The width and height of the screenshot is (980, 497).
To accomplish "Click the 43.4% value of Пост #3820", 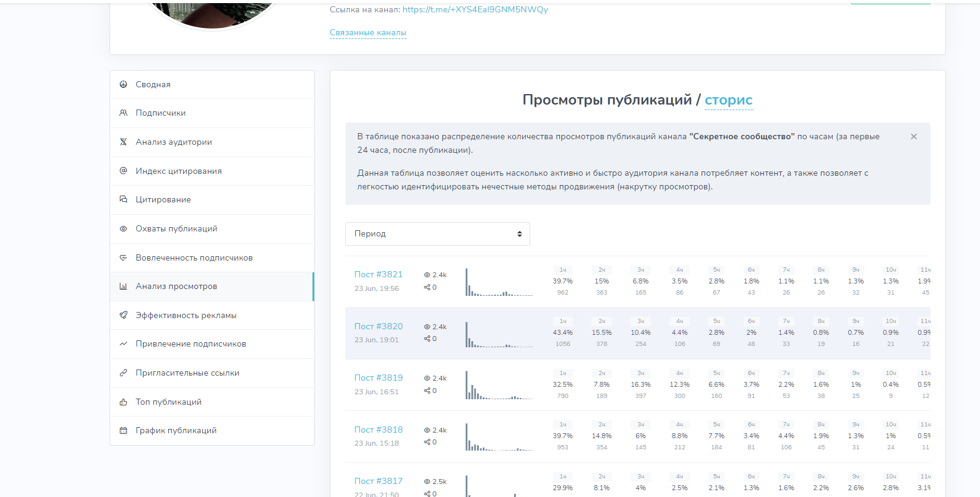I will click(563, 332).
